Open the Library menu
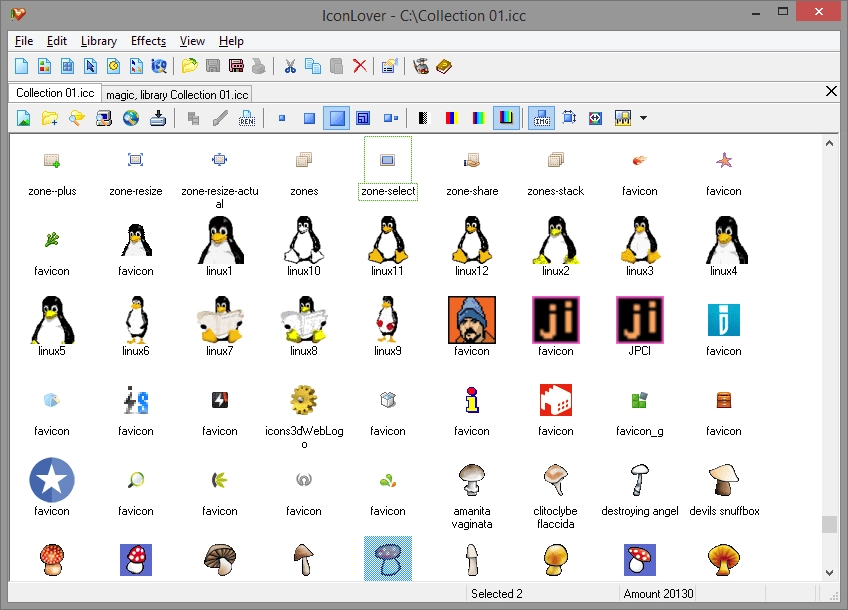 (x=98, y=41)
